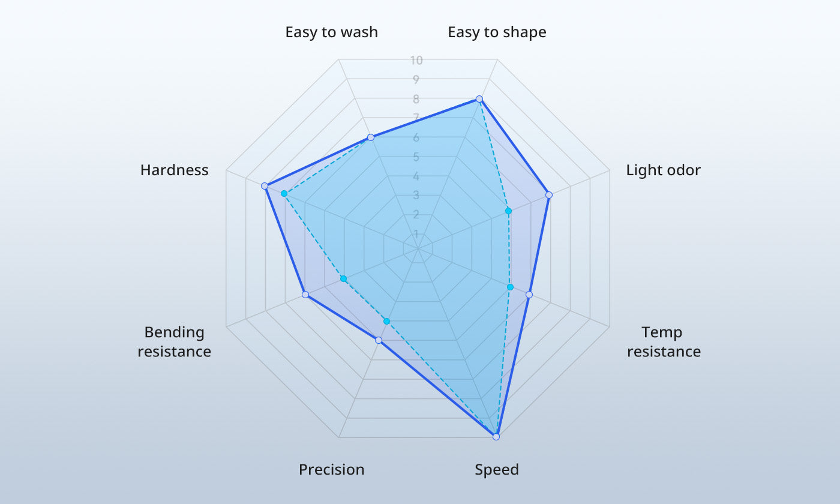840x504 pixels.
Task: Click the "Easy to shape" axis label
Action: pyautogui.click(x=497, y=32)
